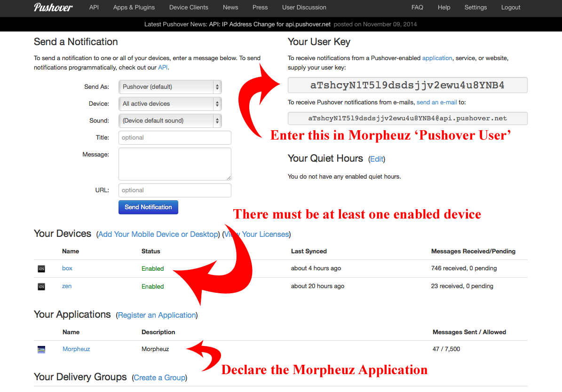Click the user key field
Screen dimensions: 562x392
point(408,85)
